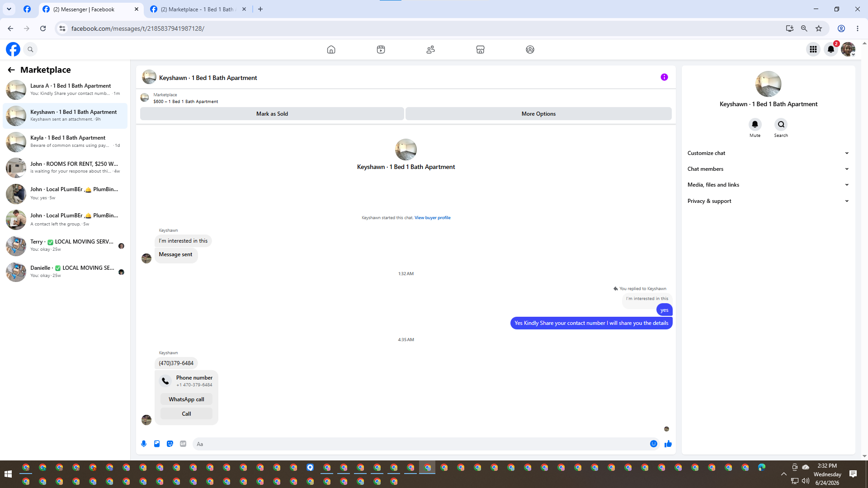Screen dimensions: 868x488
Task: Show hidden system tray icons
Action: pos(783,474)
